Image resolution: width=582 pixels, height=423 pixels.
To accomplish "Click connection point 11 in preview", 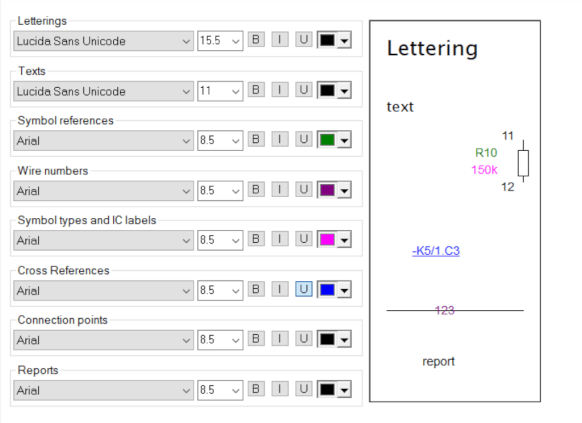I will tap(508, 136).
